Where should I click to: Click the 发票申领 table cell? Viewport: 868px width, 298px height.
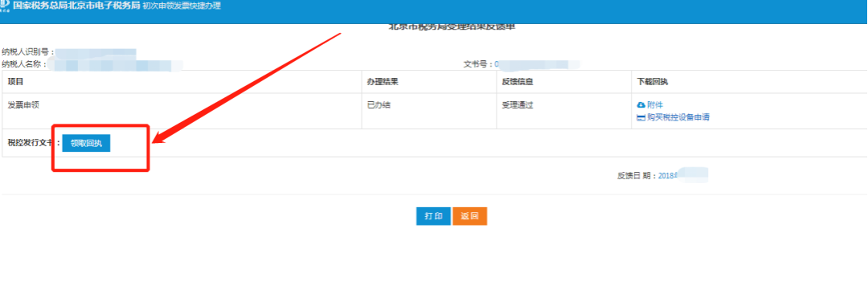23,105
